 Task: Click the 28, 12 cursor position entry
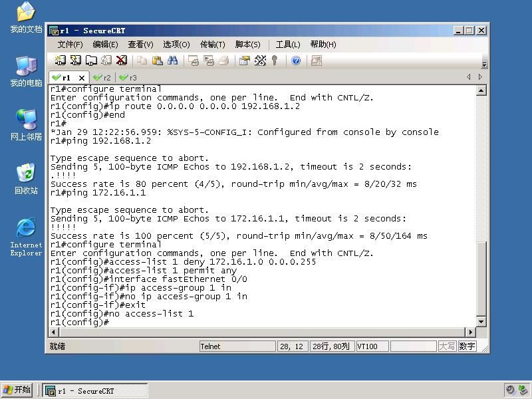pyautogui.click(x=293, y=346)
